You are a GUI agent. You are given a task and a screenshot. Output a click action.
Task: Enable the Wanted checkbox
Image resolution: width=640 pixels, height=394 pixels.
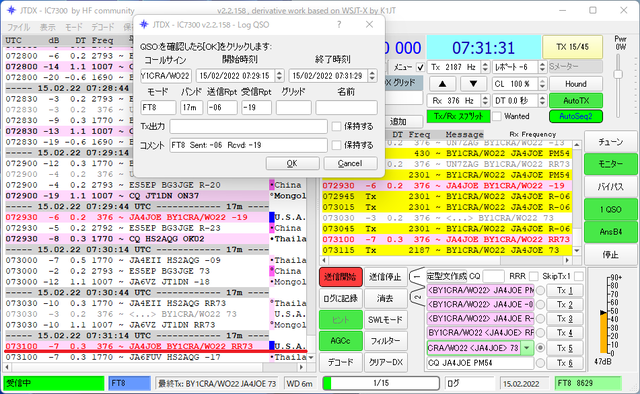pos(497,116)
